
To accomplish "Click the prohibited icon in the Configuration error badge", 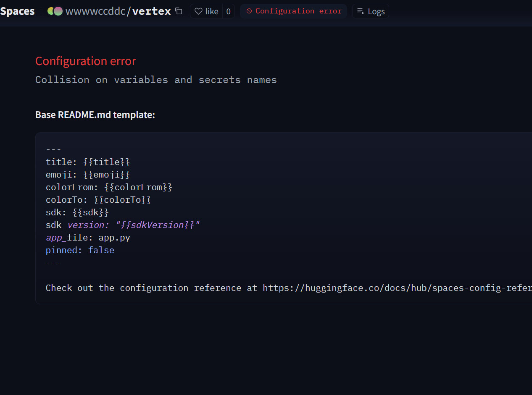I will [x=249, y=11].
